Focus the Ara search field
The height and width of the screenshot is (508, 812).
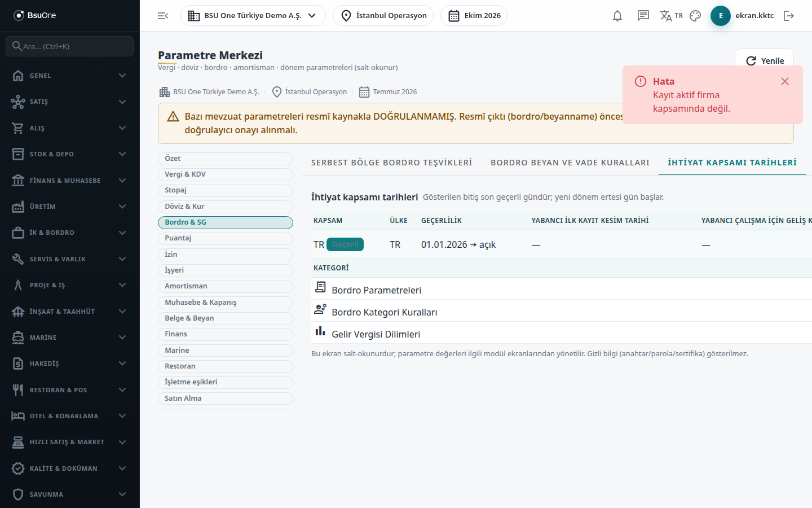(70, 46)
